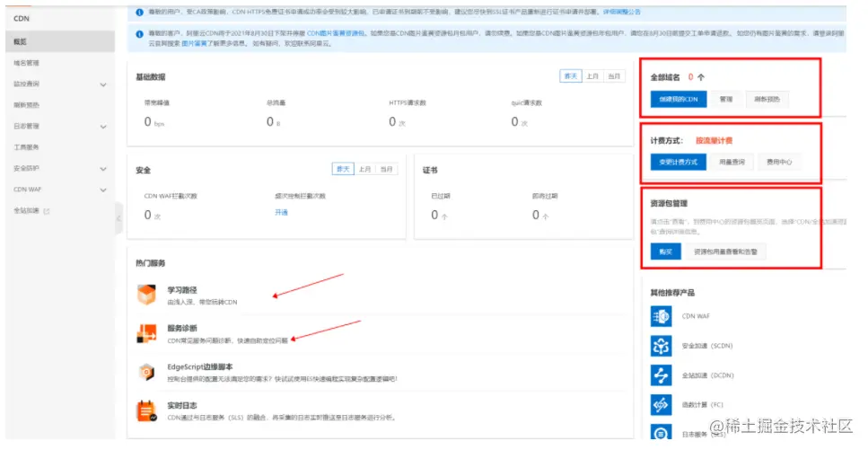The height and width of the screenshot is (450, 868).
Task: Click the quic请求数 label
Action: point(526,103)
